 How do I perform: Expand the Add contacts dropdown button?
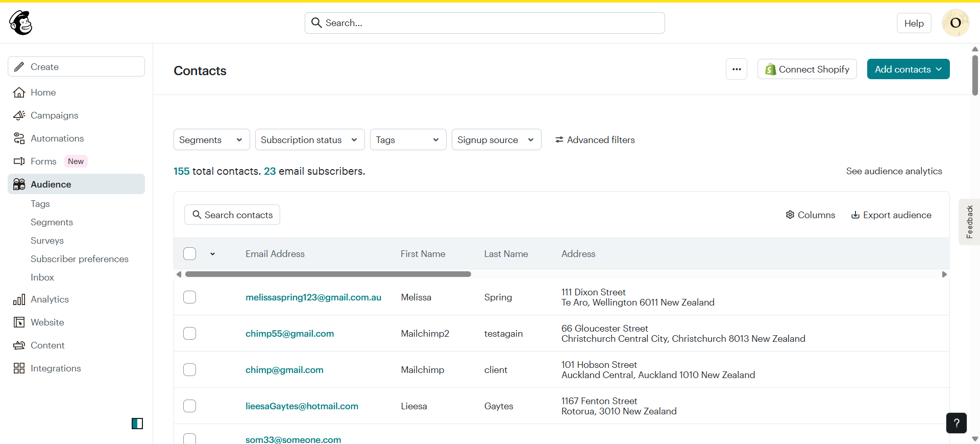coord(908,69)
